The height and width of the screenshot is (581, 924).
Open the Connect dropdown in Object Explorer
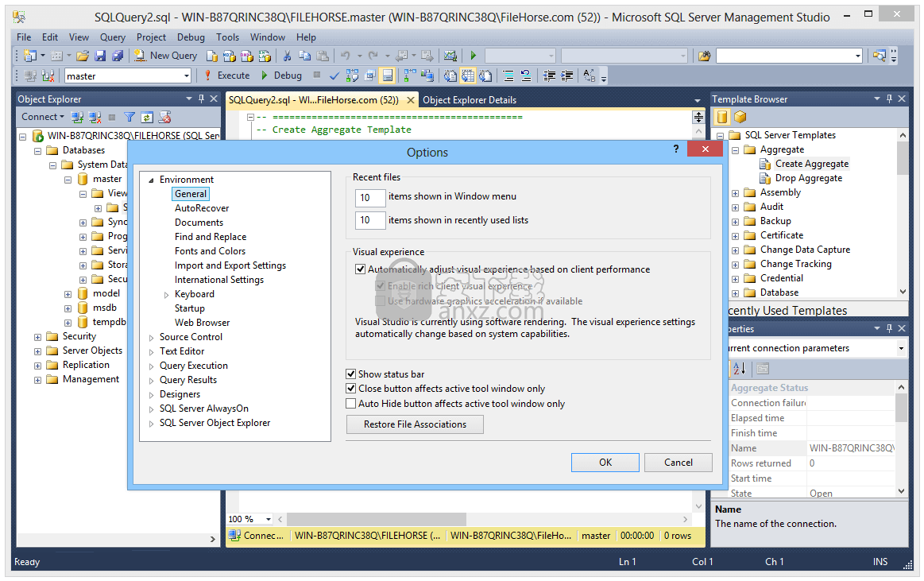[x=43, y=117]
